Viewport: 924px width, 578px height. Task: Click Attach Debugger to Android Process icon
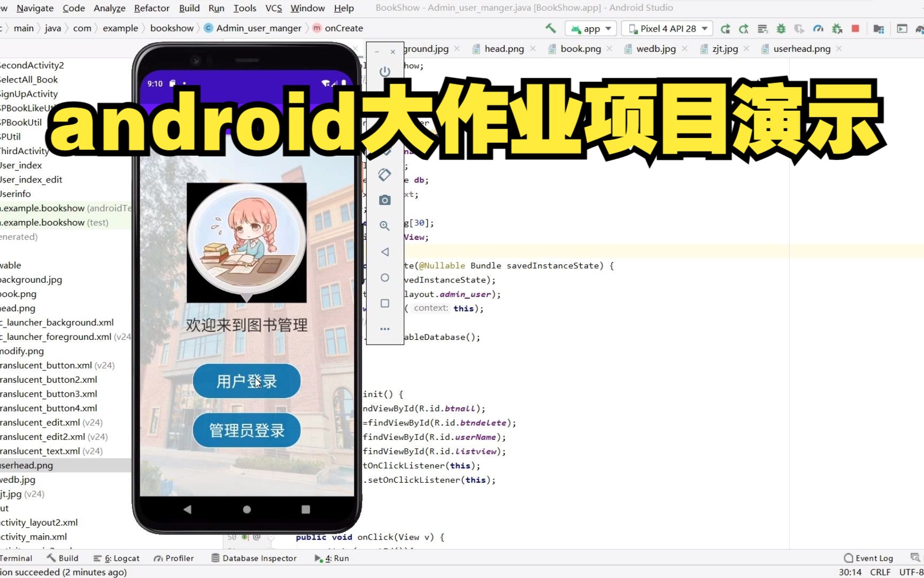[x=837, y=29]
